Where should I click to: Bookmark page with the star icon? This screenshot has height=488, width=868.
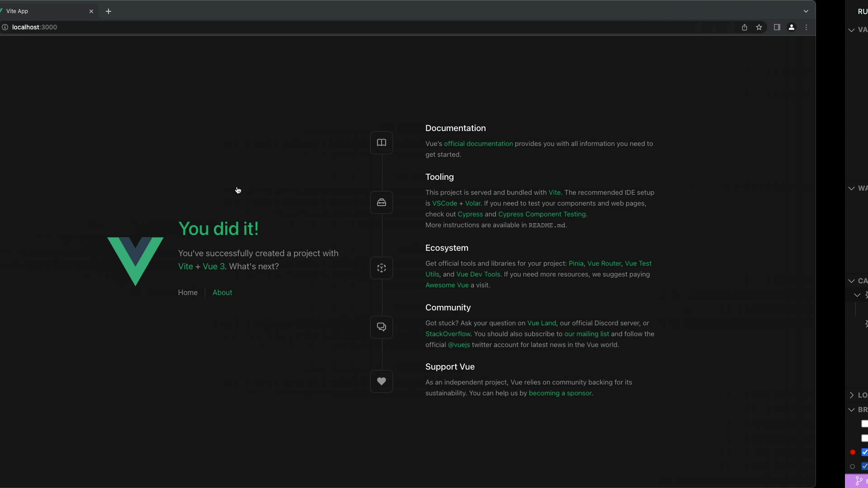(759, 27)
